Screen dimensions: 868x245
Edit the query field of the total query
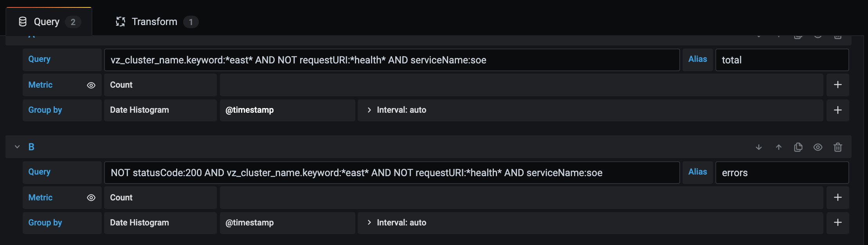click(x=392, y=60)
